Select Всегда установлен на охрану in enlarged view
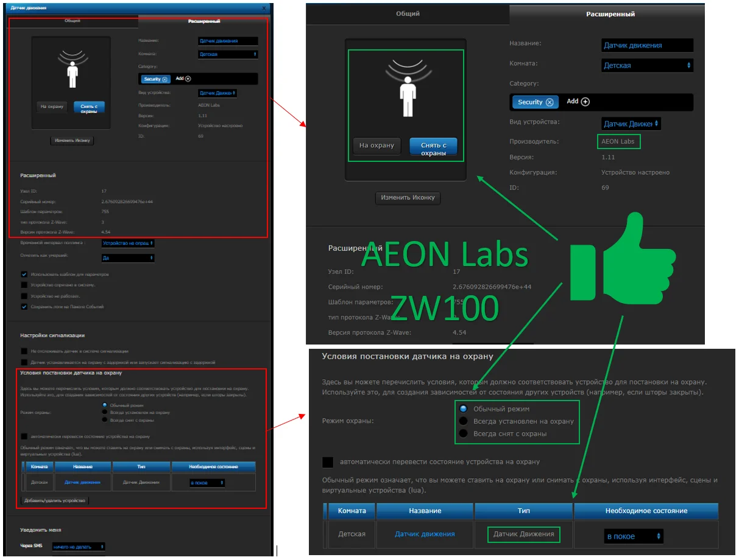The height and width of the screenshot is (560, 739). [463, 421]
